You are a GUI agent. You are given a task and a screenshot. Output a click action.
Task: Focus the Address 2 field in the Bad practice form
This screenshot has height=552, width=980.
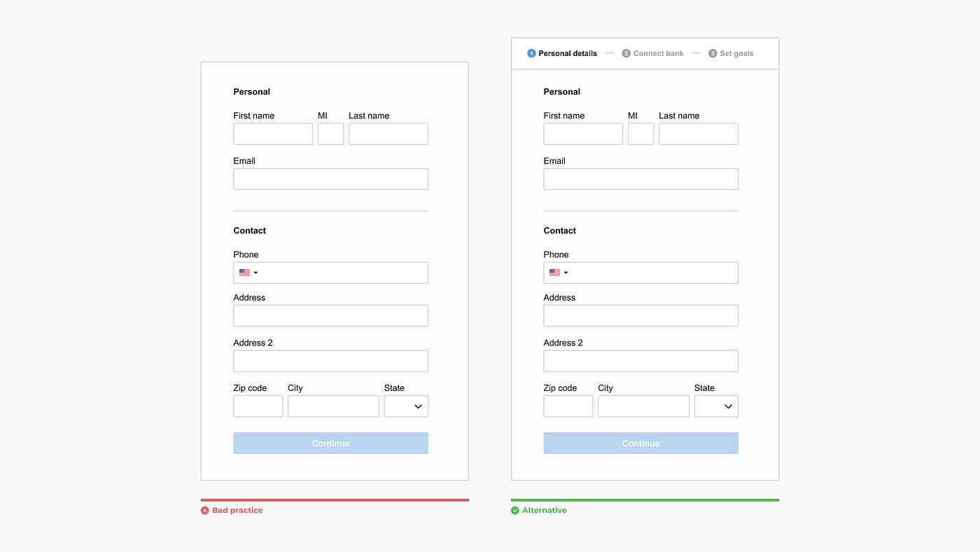(x=330, y=361)
